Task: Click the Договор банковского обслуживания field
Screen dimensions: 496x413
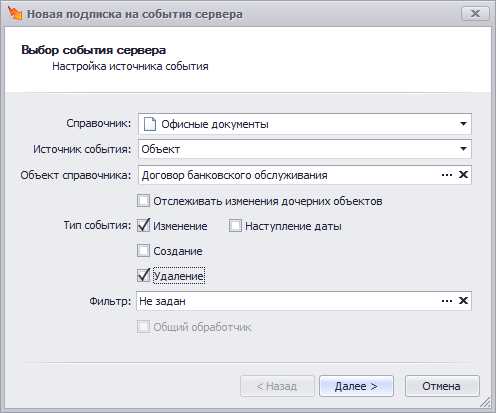Action: coord(289,175)
